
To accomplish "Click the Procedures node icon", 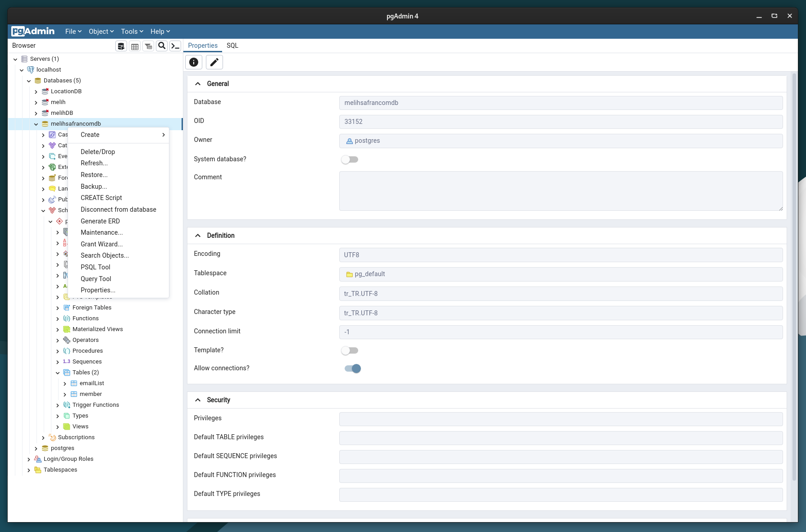I will coord(67,351).
